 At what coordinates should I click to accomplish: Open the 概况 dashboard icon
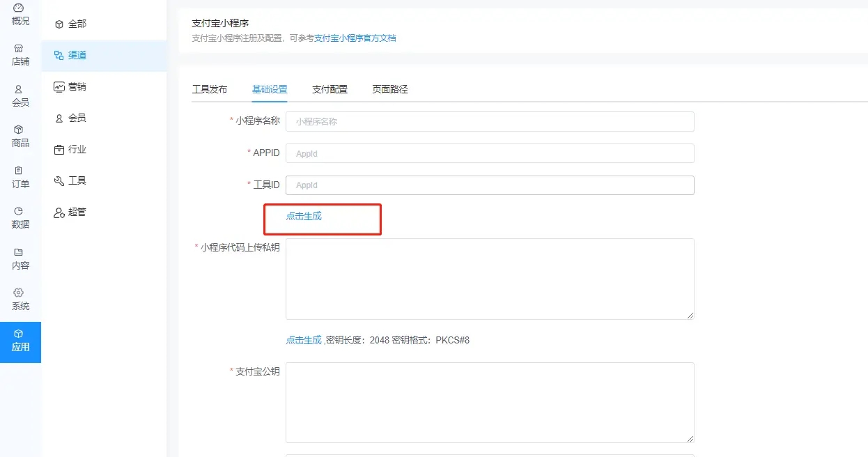click(19, 7)
